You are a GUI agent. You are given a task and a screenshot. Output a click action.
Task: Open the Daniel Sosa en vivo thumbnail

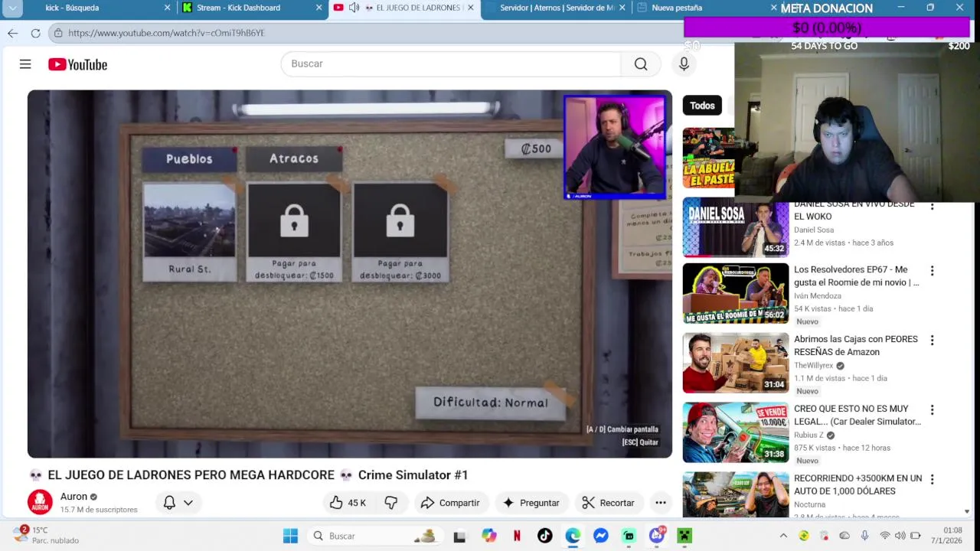coord(735,229)
